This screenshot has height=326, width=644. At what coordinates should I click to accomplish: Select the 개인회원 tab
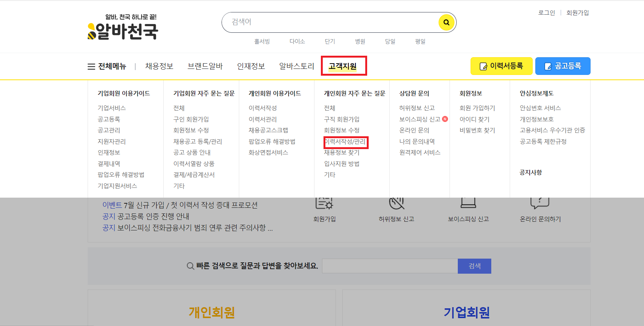[212, 312]
